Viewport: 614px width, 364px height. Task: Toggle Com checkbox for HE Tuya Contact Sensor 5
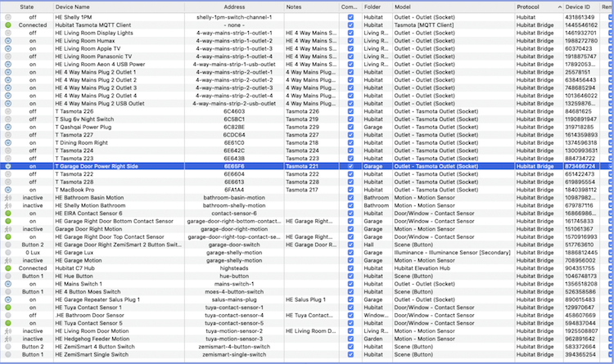tap(350, 323)
